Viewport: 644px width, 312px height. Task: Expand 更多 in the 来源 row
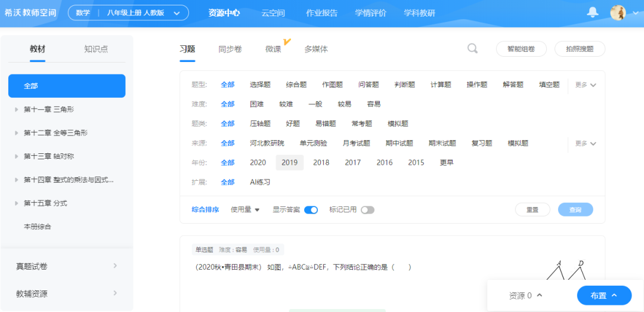tap(586, 143)
